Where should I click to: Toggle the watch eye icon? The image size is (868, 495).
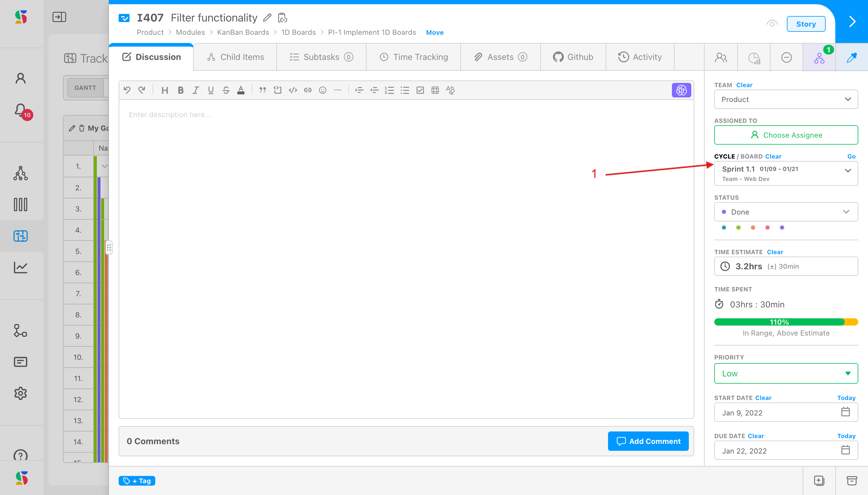click(x=772, y=24)
